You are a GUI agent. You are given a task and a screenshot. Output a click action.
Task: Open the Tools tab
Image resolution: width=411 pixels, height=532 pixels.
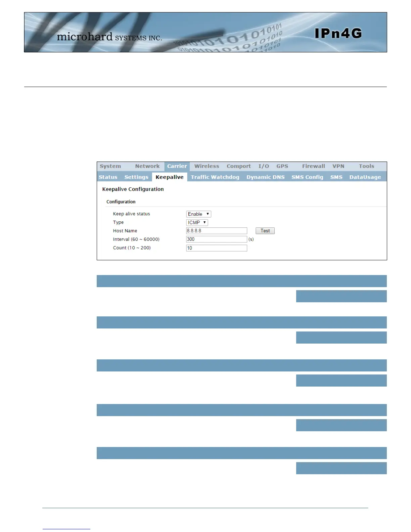366,166
